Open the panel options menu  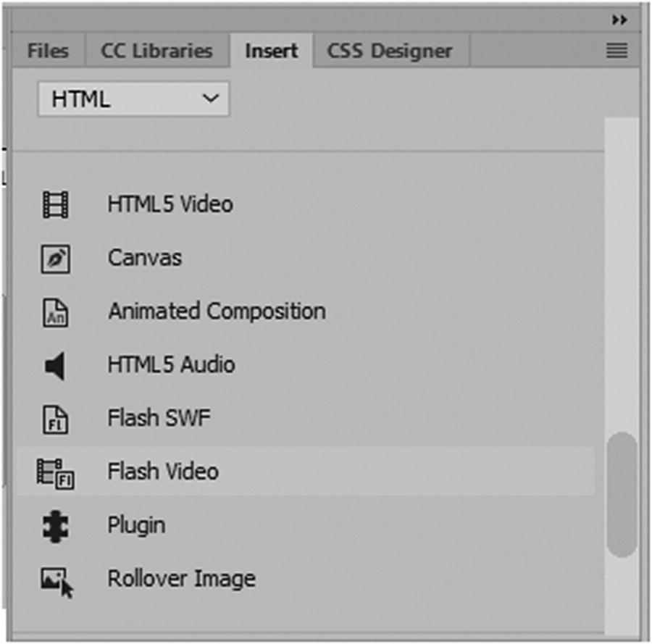pyautogui.click(x=617, y=51)
